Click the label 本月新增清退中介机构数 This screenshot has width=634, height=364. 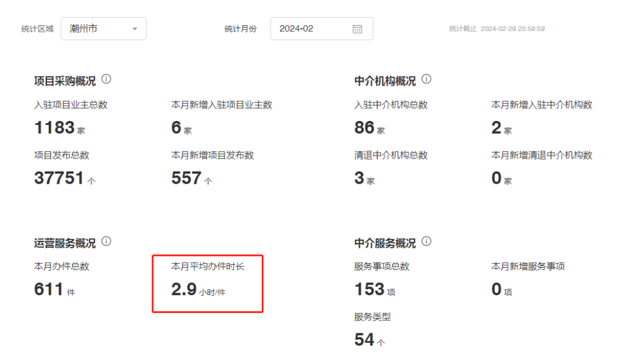pyautogui.click(x=542, y=155)
